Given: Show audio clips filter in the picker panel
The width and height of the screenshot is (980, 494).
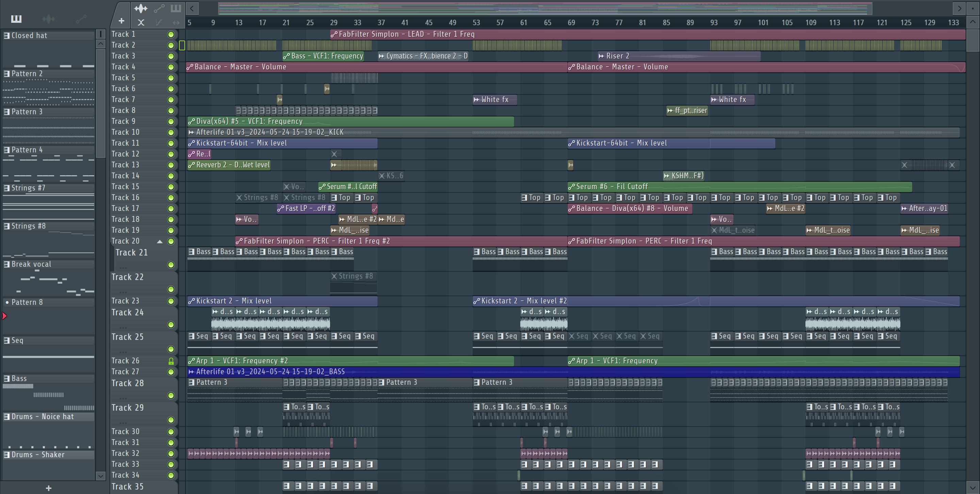Looking at the screenshot, I should (x=49, y=19).
